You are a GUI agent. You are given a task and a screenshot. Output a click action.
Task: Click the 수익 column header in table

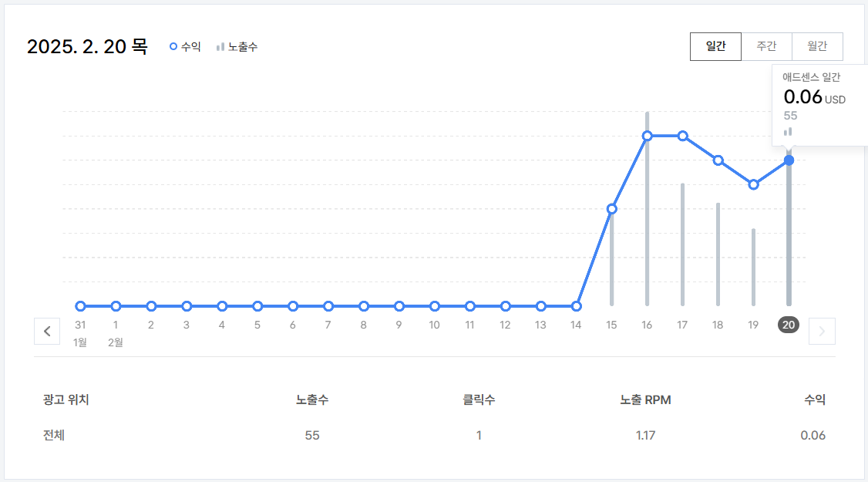point(815,399)
